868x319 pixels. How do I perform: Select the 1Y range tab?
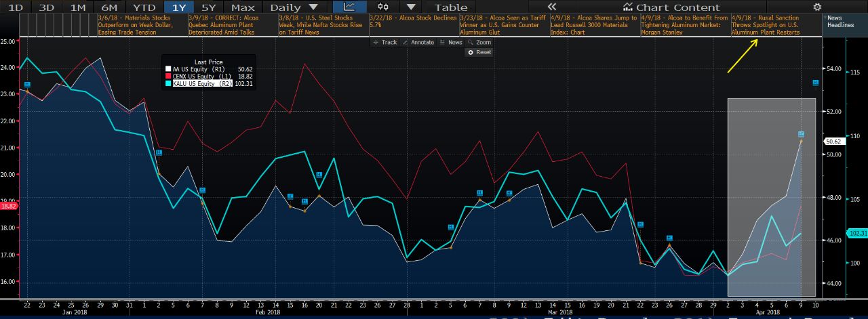click(x=180, y=7)
